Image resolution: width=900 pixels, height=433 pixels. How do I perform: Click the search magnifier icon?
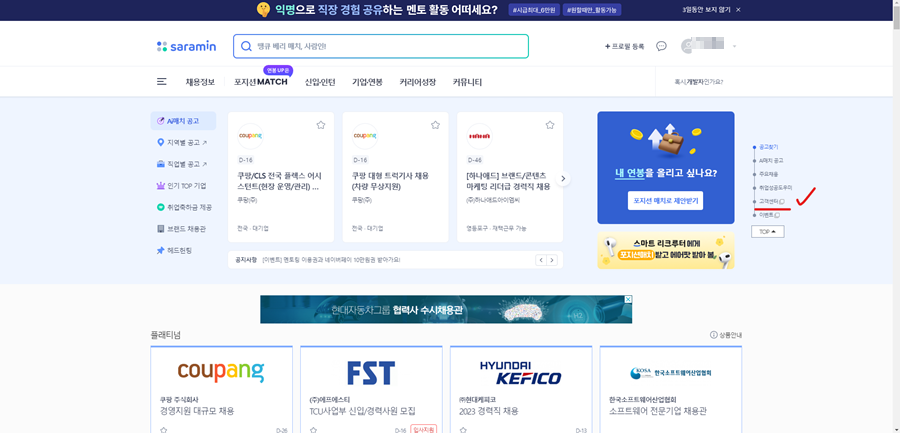pyautogui.click(x=246, y=46)
